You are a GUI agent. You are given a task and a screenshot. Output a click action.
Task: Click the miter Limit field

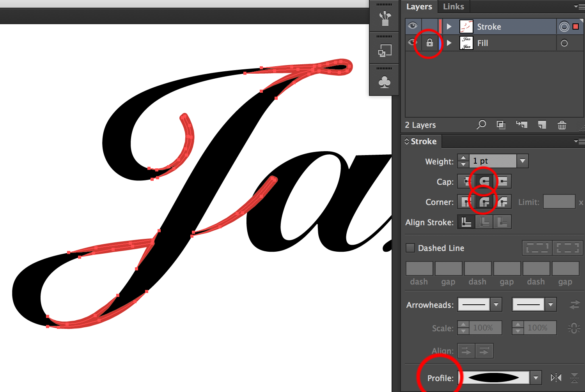[559, 202]
